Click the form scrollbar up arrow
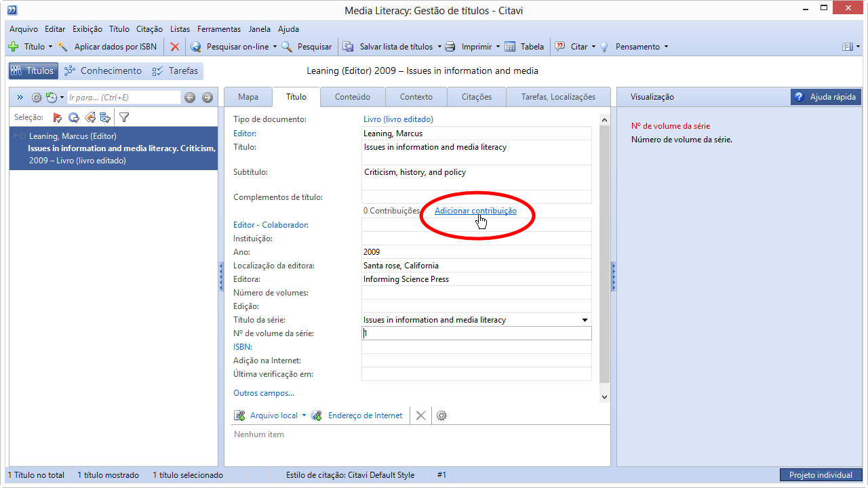The image size is (868, 488). coord(604,119)
